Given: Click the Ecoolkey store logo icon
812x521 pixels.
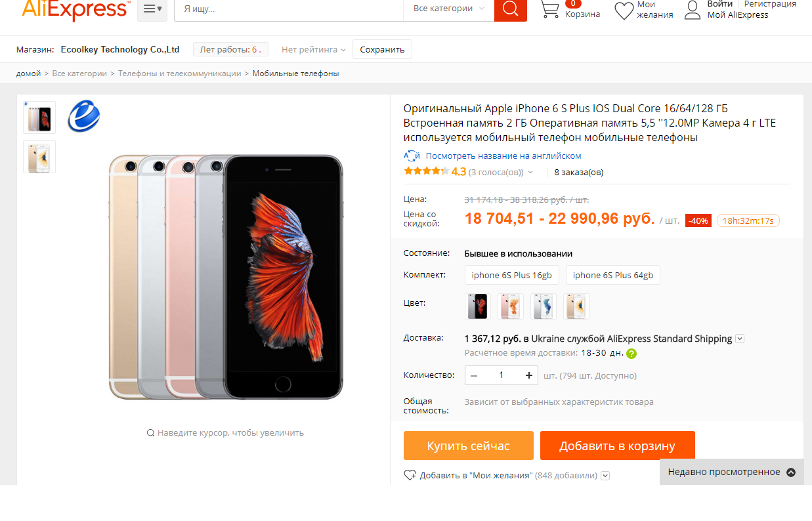Looking at the screenshot, I should tap(84, 116).
